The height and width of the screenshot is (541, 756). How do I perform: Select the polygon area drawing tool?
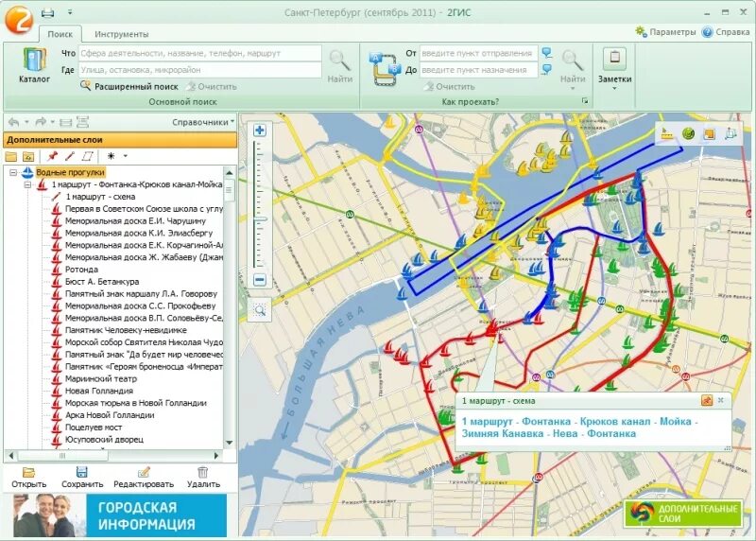coord(87,156)
